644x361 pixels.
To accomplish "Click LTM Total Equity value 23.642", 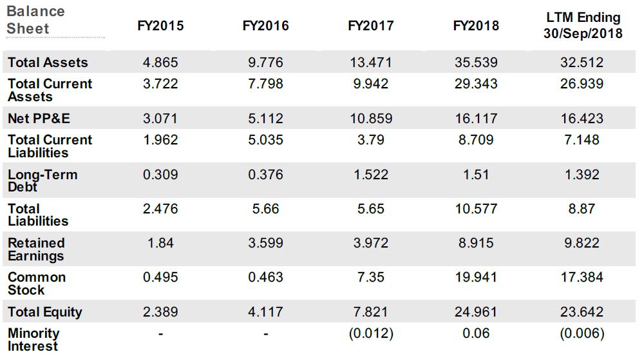I will pos(582,311).
